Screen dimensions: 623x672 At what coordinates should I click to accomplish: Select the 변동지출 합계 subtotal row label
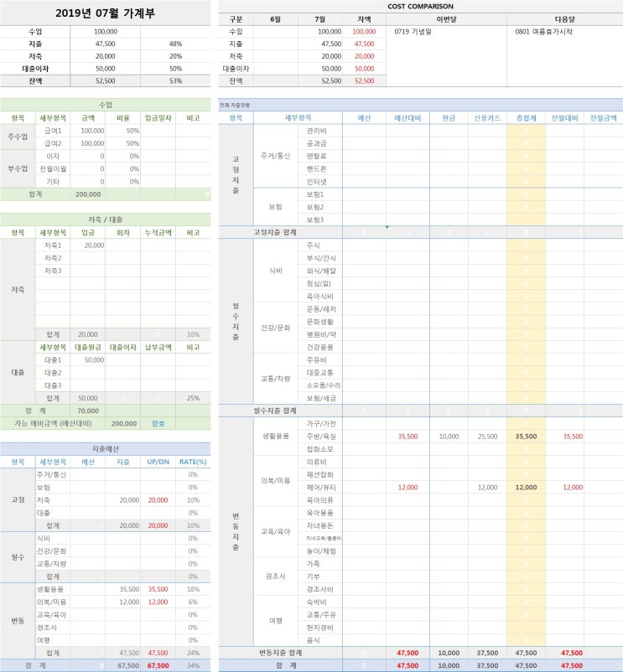point(280,653)
